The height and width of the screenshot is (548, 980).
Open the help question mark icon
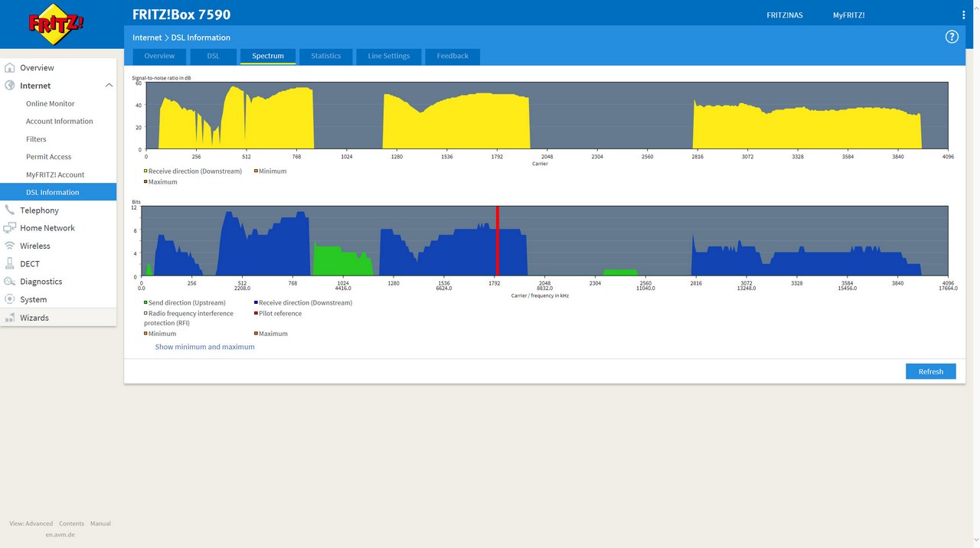952,37
